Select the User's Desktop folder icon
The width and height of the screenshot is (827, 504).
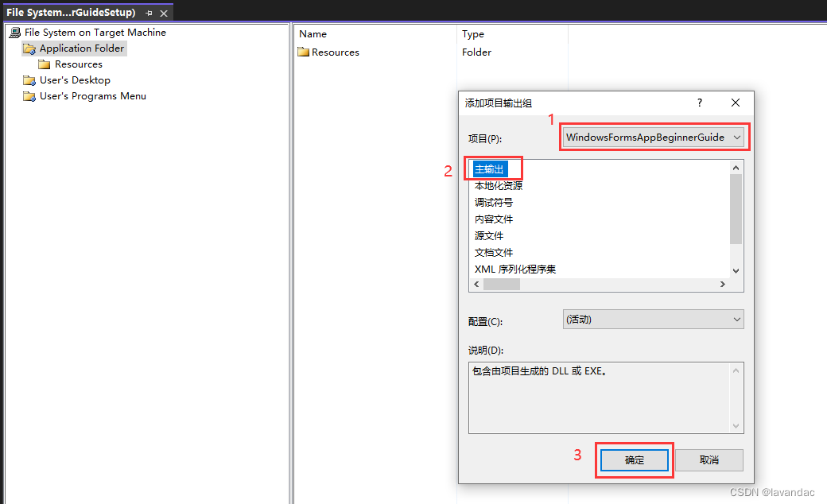tap(29, 80)
